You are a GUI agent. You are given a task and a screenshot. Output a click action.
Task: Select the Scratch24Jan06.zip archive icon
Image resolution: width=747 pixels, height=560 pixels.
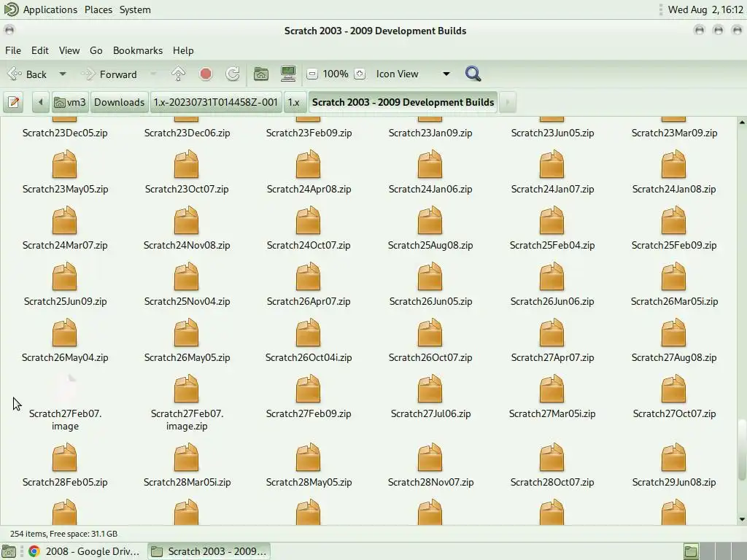(x=430, y=164)
